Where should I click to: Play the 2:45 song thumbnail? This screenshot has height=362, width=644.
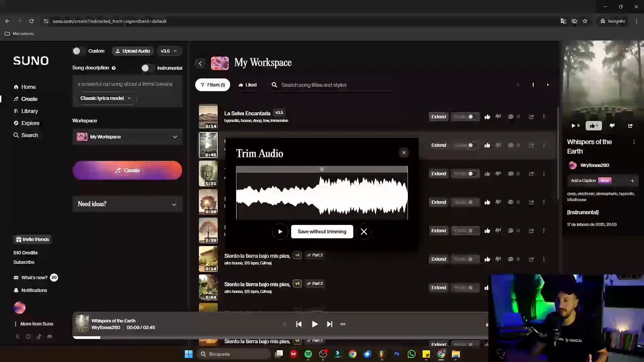[208, 145]
